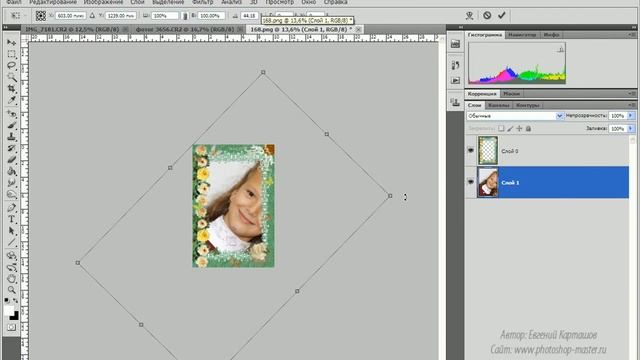Expand the toolbox with double arrows
Image resolution: width=640 pixels, height=360 pixels.
[x=6, y=27]
